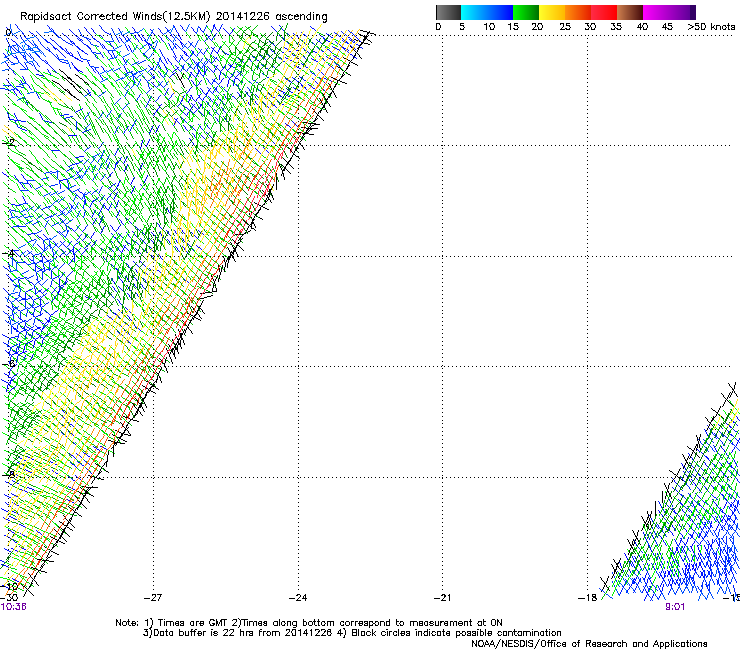Click the '35' legend scale label
Screen dimensions: 740x650
(x=616, y=27)
